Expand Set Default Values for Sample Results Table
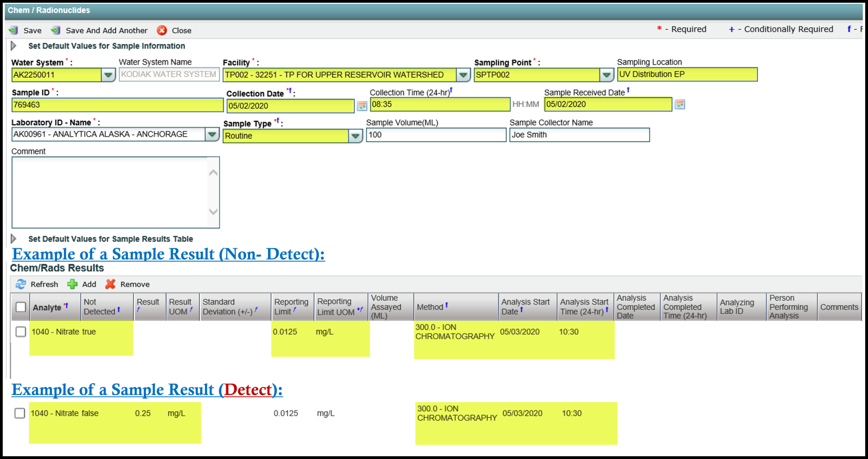Viewport: 868px width, 459px height. click(x=14, y=239)
